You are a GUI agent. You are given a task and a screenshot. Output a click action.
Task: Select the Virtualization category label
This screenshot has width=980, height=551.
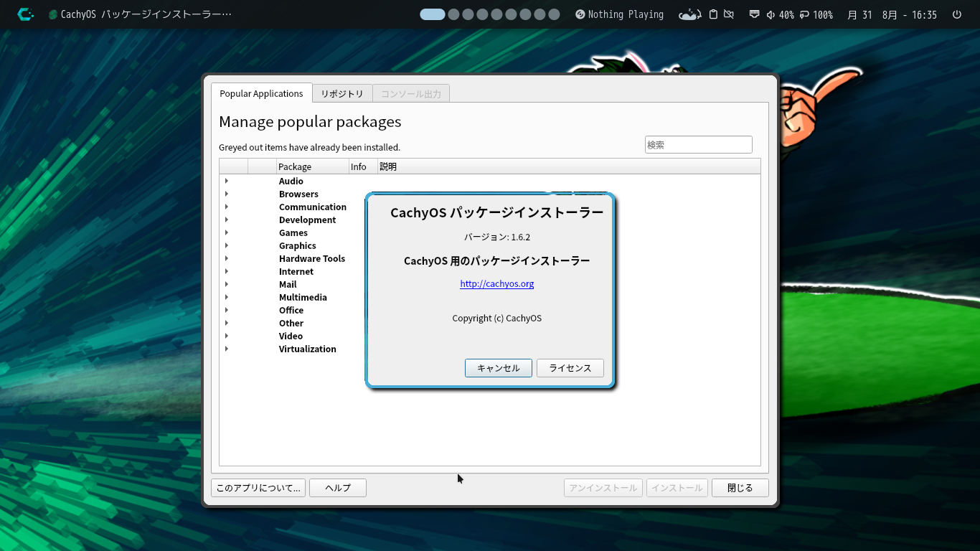point(308,349)
